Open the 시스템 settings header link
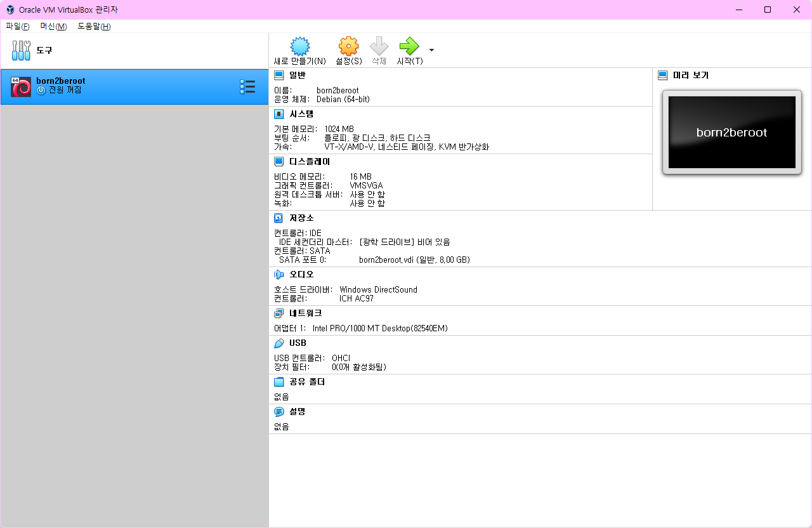 pyautogui.click(x=301, y=114)
